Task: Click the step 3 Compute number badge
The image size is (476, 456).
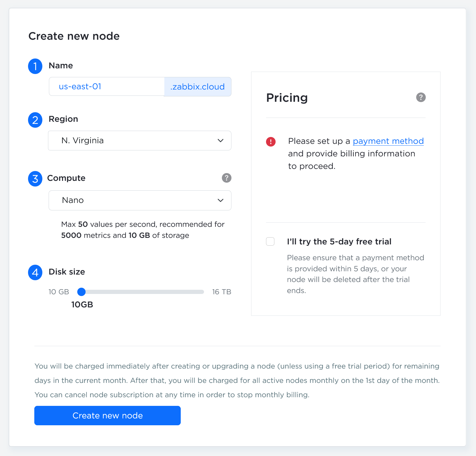Action: pyautogui.click(x=35, y=178)
